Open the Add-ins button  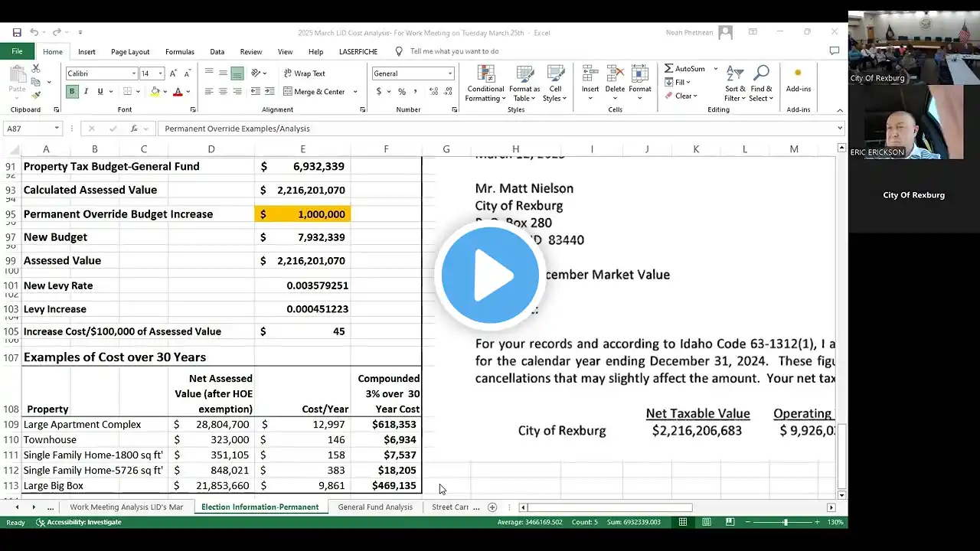(x=798, y=80)
